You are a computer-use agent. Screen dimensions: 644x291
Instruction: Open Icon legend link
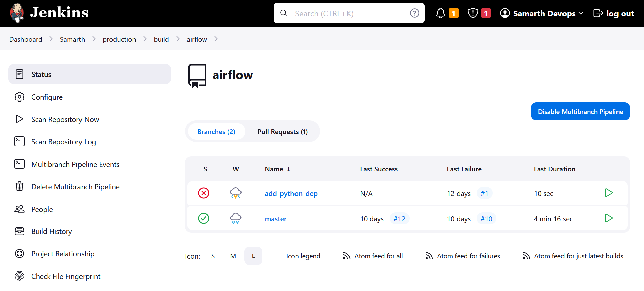[x=303, y=256]
